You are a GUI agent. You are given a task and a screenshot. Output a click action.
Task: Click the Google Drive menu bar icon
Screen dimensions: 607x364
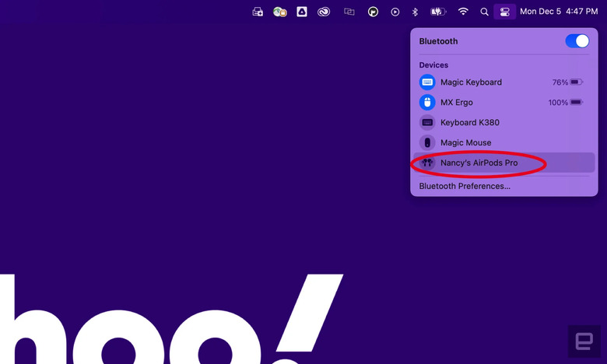302,12
